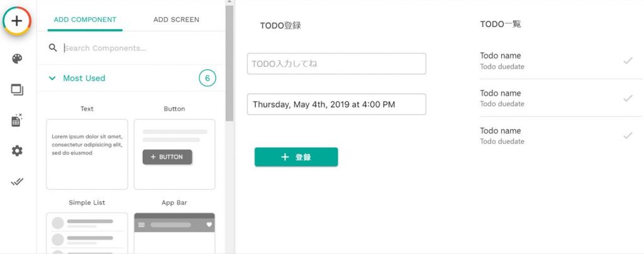
Task: Click the count badge showing 6
Action: click(208, 79)
